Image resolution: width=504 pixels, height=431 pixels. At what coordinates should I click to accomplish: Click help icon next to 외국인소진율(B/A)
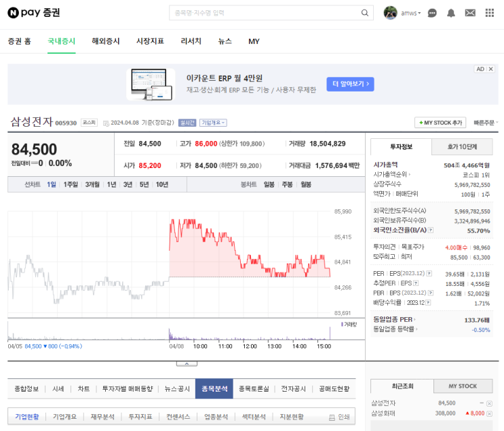pyautogui.click(x=431, y=230)
